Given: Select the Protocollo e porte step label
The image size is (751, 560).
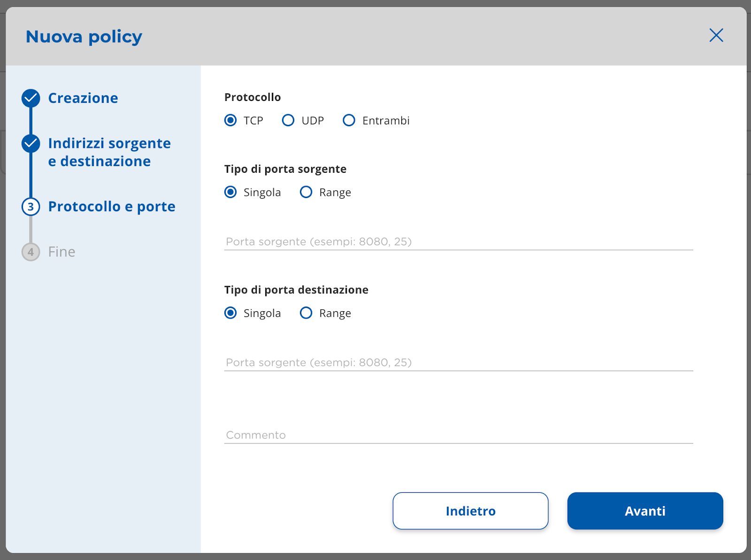Looking at the screenshot, I should 112,207.
